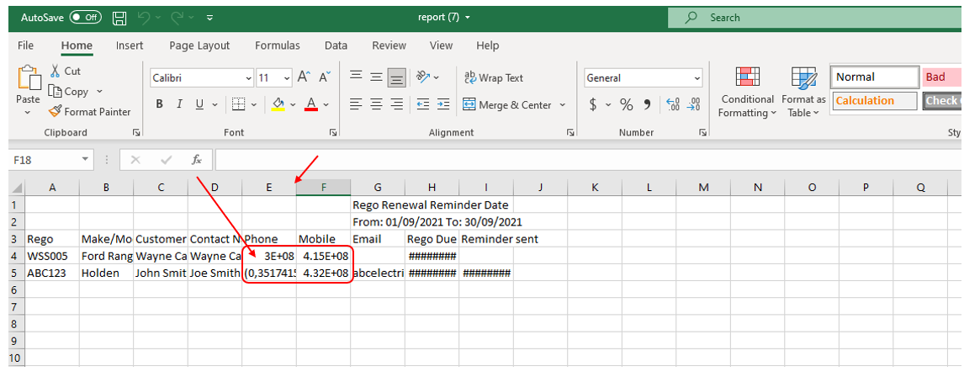
Task: Click Decrease Font Size icon
Action: tap(325, 77)
